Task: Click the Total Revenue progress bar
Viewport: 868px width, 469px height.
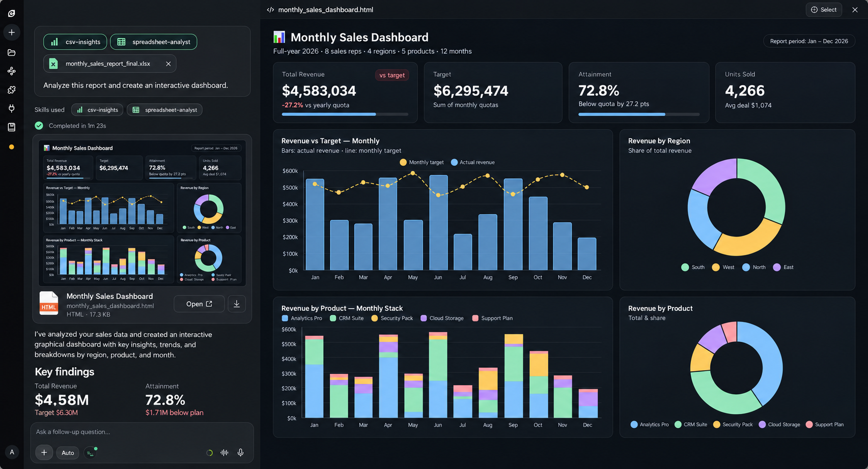Action: (345, 114)
